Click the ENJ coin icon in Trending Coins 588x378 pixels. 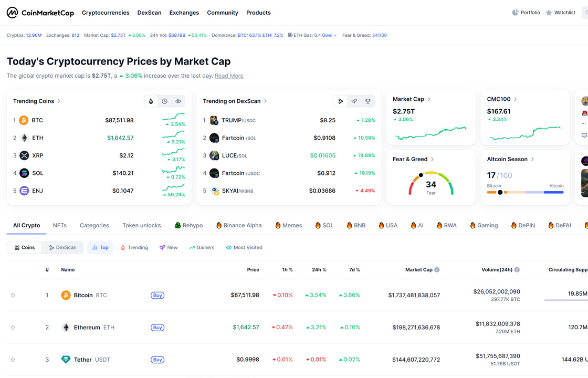pos(24,191)
